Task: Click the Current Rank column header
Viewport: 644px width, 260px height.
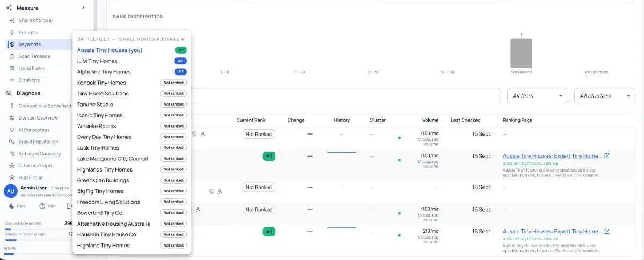Action: coord(251,120)
